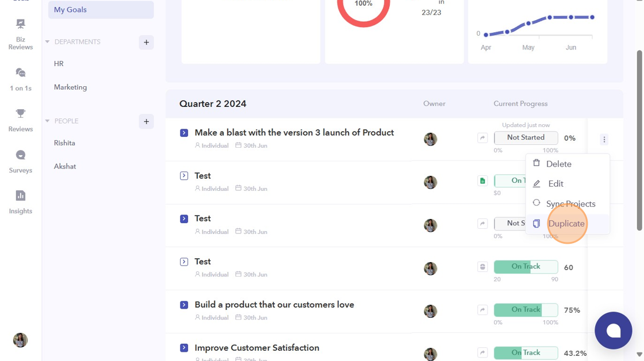This screenshot has height=361, width=644.
Task: Click Not Started progress bar on Make a blast
Action: pos(526,137)
